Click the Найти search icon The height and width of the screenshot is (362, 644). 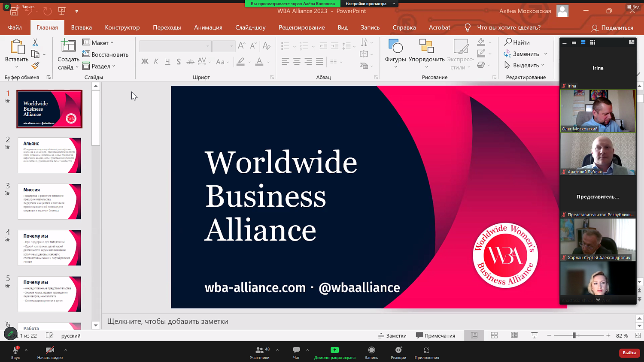(x=508, y=42)
